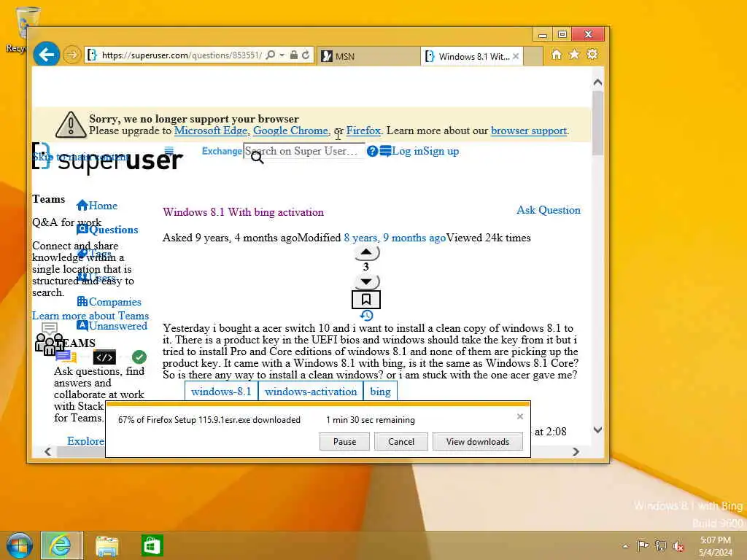Viewport: 747px width, 560px height.
Task: Open the Windows Store taskbar icon
Action: coord(152,545)
